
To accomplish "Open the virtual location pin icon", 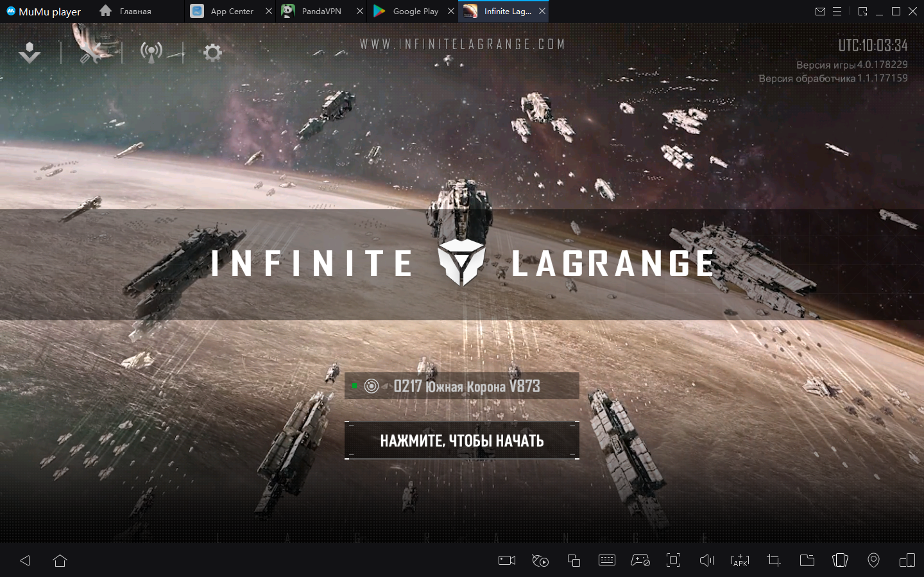I will tap(873, 560).
